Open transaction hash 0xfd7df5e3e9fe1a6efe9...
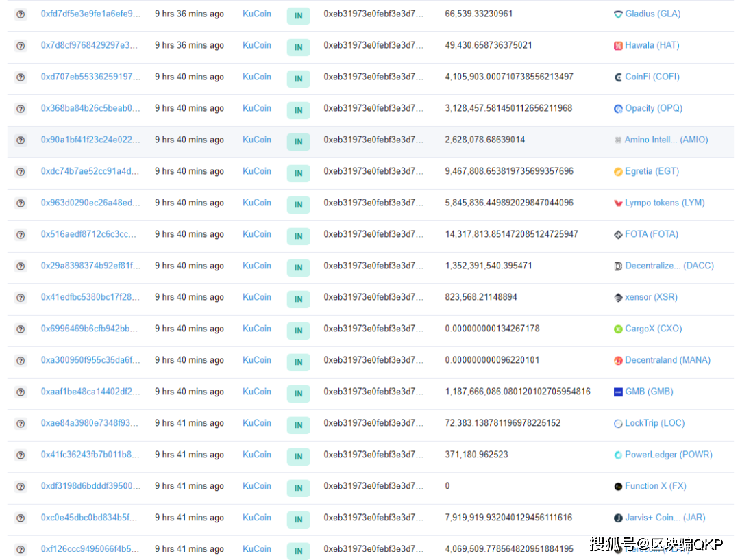This screenshot has width=740, height=560. 90,14
